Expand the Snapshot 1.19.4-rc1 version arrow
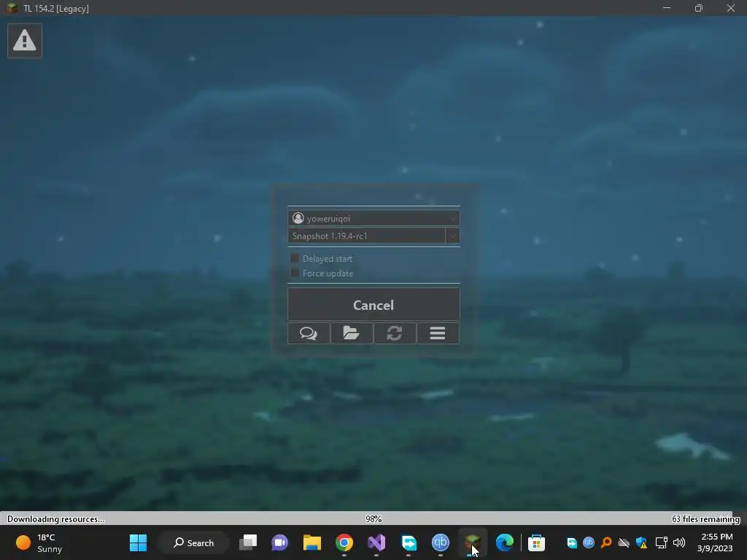The image size is (747, 560). coord(452,236)
